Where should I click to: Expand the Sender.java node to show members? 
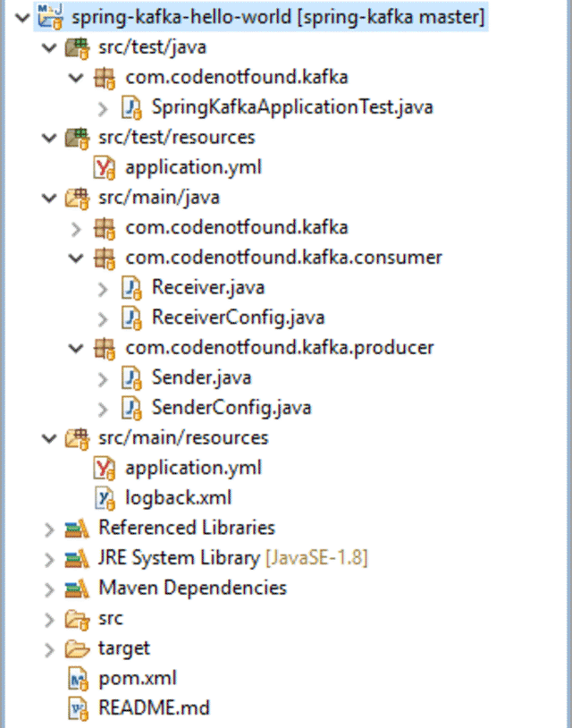pos(104,377)
